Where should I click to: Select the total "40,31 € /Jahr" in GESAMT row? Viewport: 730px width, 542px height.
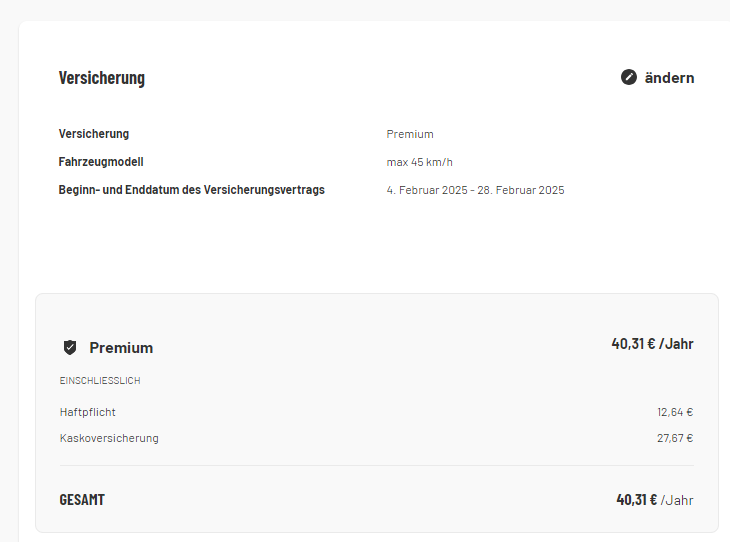[654, 500]
